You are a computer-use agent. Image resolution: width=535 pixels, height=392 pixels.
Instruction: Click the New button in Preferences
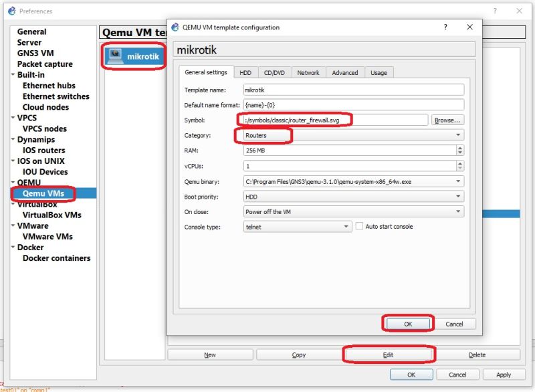[210, 355]
